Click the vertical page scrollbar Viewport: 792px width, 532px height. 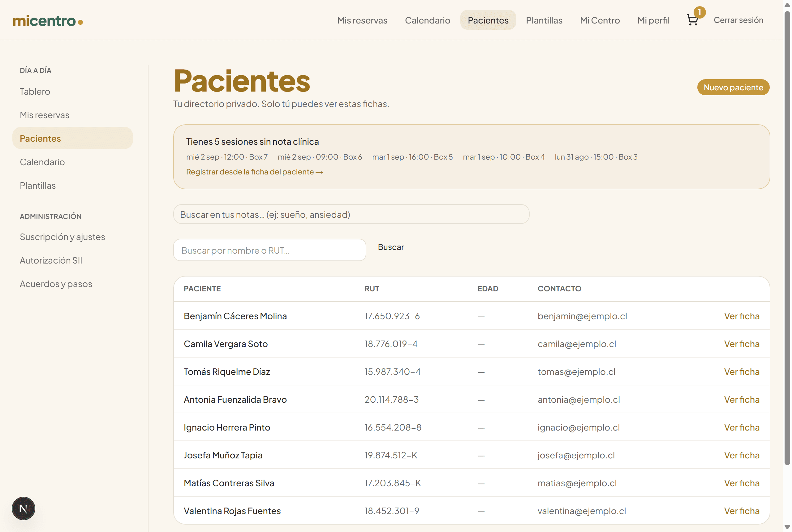pyautogui.click(x=787, y=238)
